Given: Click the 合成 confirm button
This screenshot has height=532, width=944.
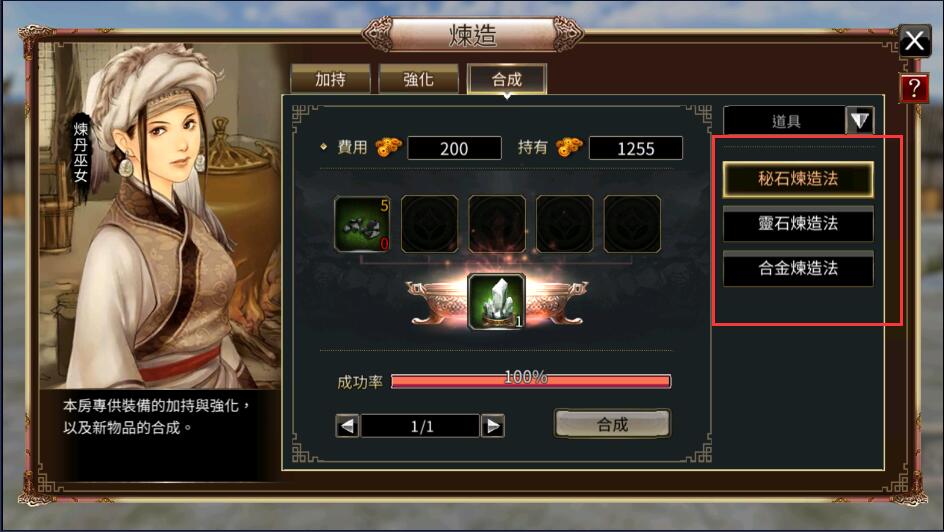Looking at the screenshot, I should coord(612,424).
